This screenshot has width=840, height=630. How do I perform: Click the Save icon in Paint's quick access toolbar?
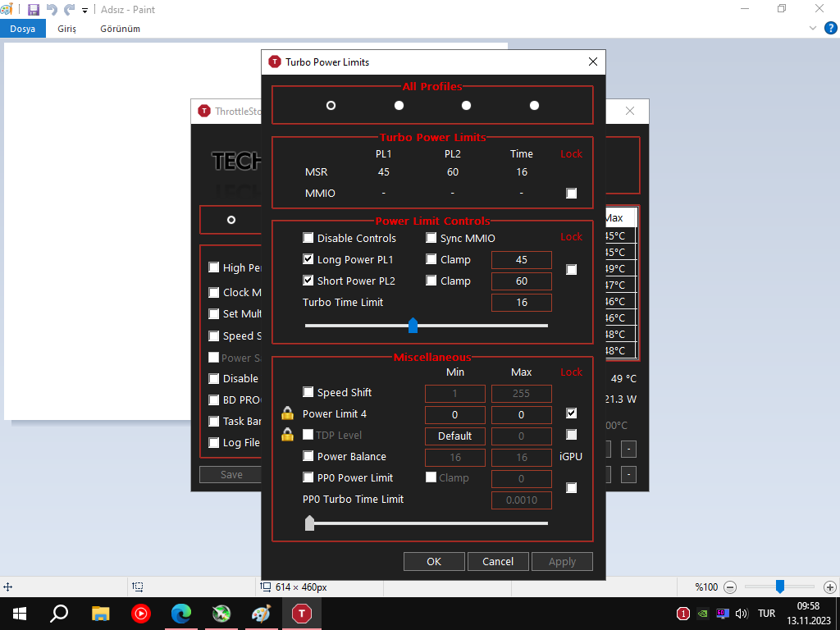(x=34, y=10)
